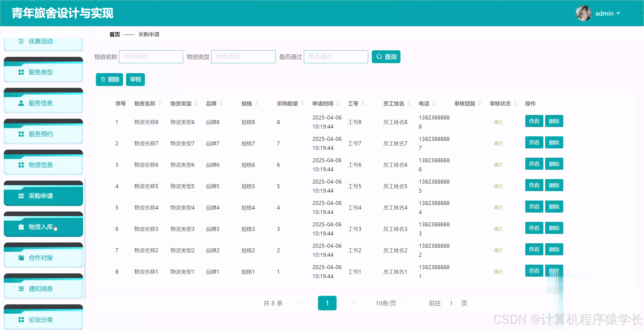Go to 首页 in the breadcrumb
Image resolution: width=644 pixels, height=330 pixels.
[114, 34]
